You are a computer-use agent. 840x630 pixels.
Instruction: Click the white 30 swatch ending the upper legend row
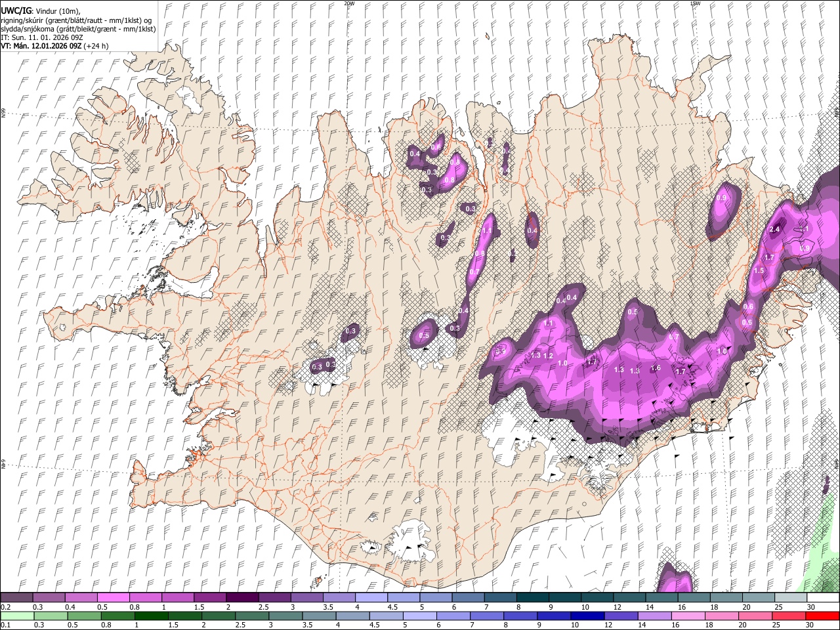coord(823,598)
